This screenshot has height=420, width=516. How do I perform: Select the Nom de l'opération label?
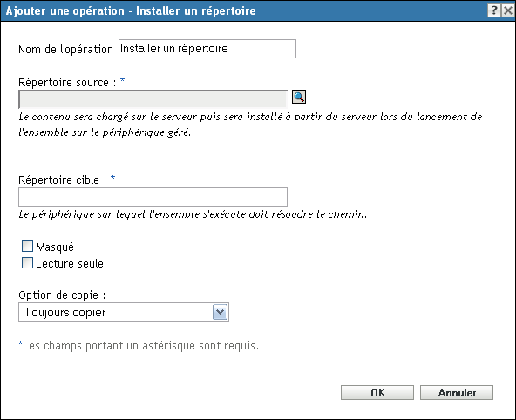(66, 50)
